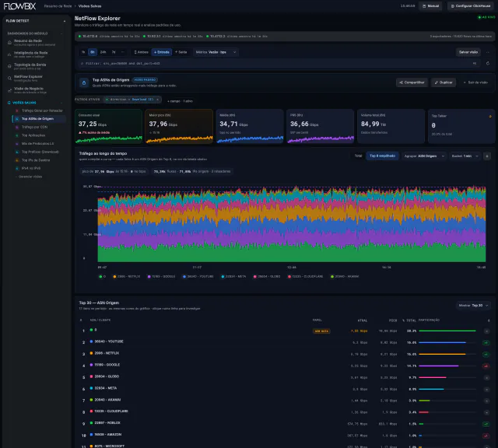The image size is (498, 448).
Task: Select the 6h time range
Action: tap(93, 52)
